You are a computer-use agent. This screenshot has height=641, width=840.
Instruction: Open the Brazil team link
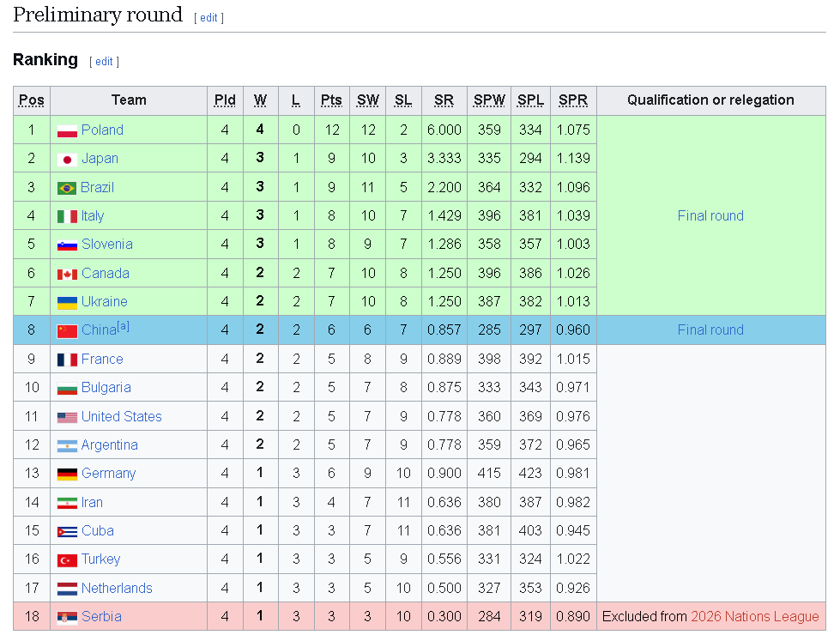pos(98,188)
